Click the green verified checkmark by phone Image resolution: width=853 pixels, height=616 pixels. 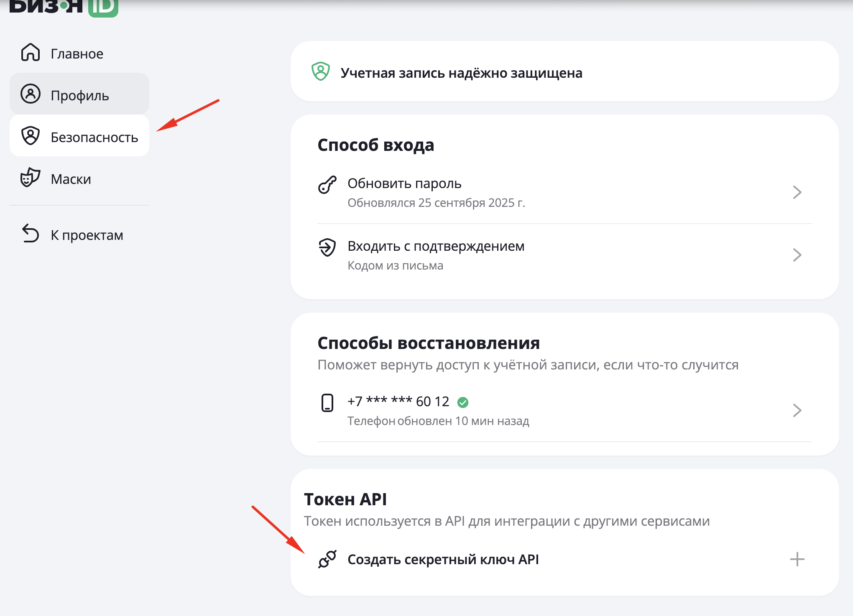tap(463, 402)
